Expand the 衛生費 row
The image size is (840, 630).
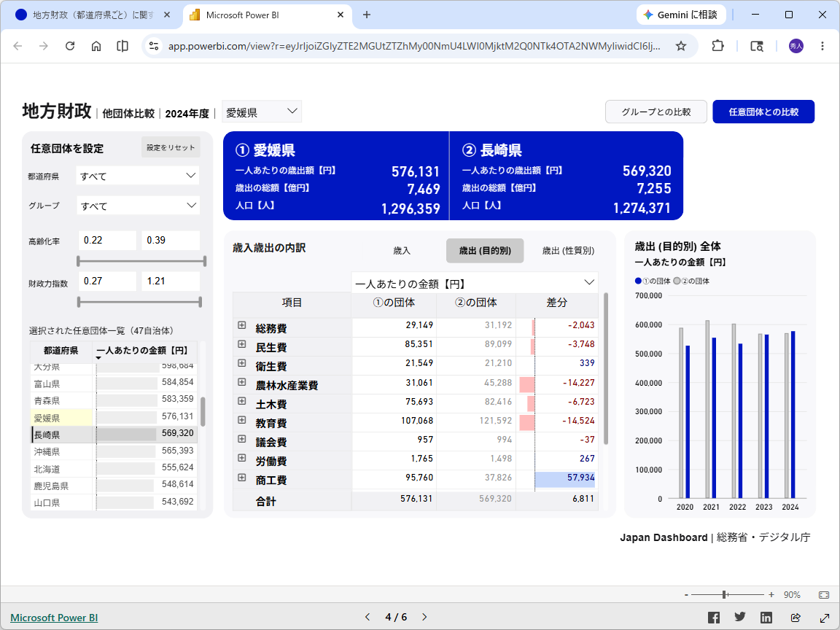coord(241,363)
